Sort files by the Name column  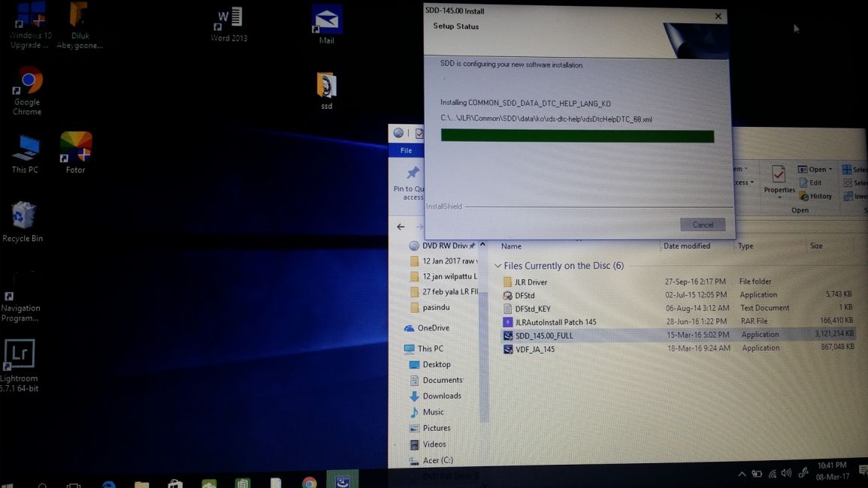(x=512, y=246)
